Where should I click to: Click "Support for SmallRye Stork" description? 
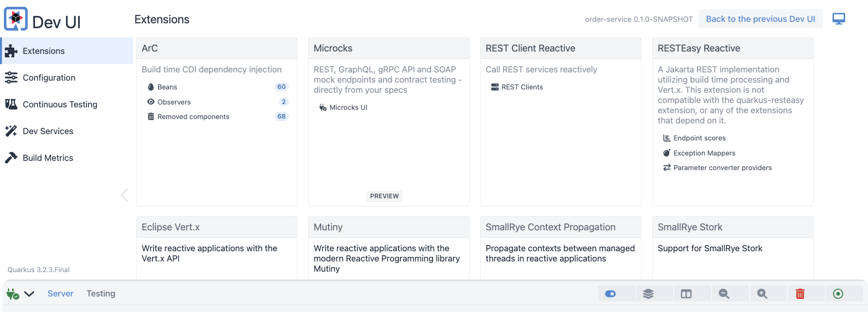[710, 248]
